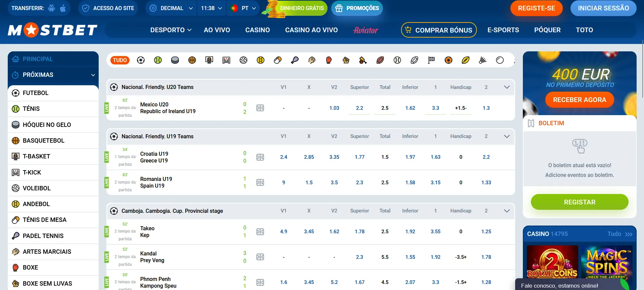
Task: Select the ice hockey puck filter icon
Action: (175, 60)
